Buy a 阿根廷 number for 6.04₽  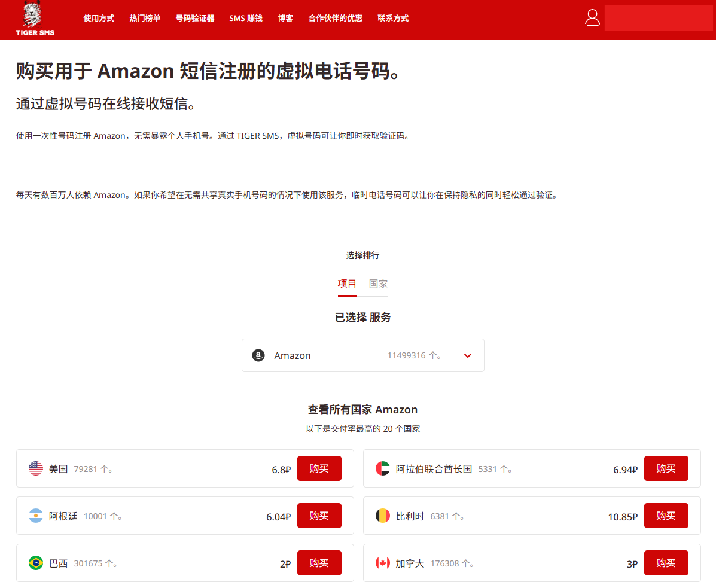[x=319, y=516]
